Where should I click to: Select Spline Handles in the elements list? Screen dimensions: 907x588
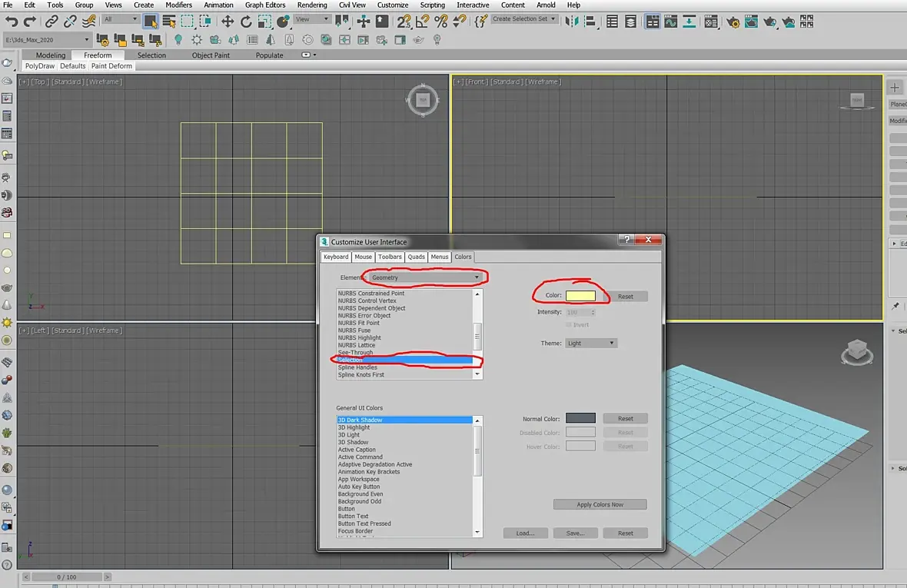pyautogui.click(x=357, y=367)
